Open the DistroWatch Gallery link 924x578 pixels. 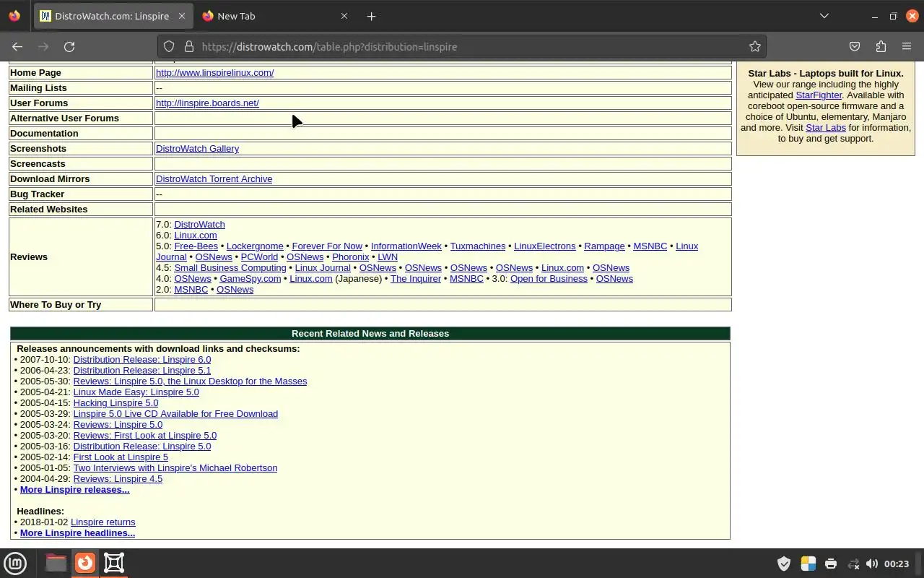click(197, 149)
